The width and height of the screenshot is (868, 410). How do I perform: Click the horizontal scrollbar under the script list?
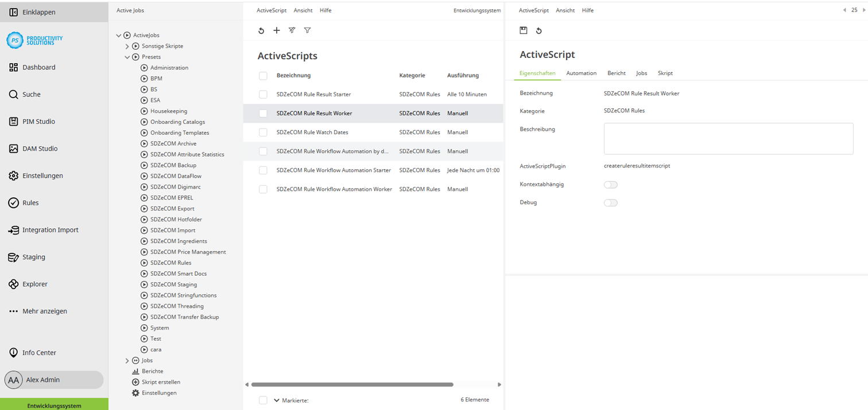point(352,385)
